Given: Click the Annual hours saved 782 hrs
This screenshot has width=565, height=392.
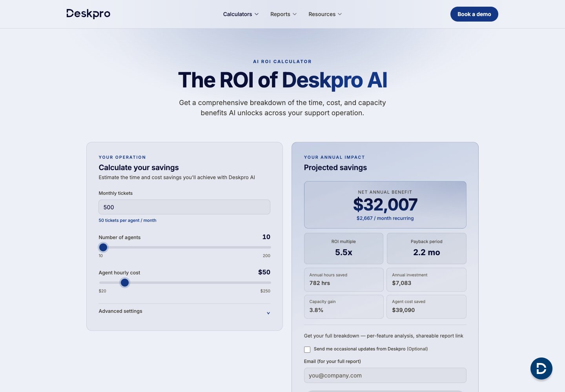Looking at the screenshot, I should pyautogui.click(x=344, y=279).
